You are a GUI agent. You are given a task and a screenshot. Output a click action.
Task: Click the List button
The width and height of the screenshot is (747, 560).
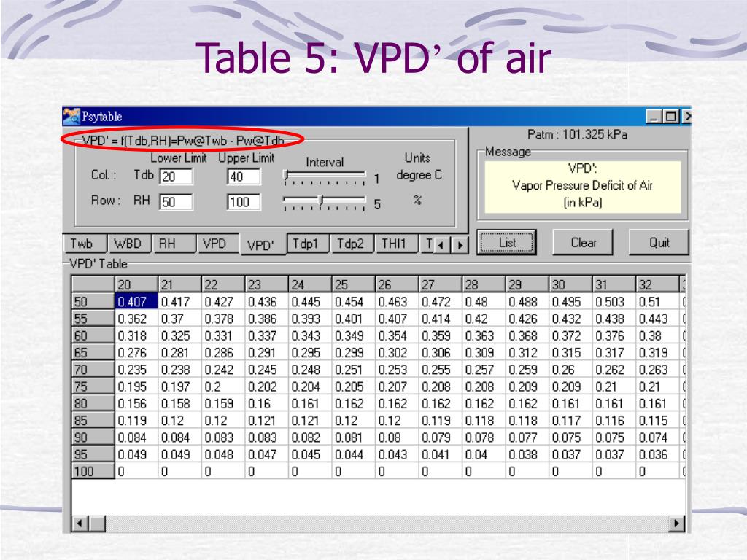tap(507, 242)
